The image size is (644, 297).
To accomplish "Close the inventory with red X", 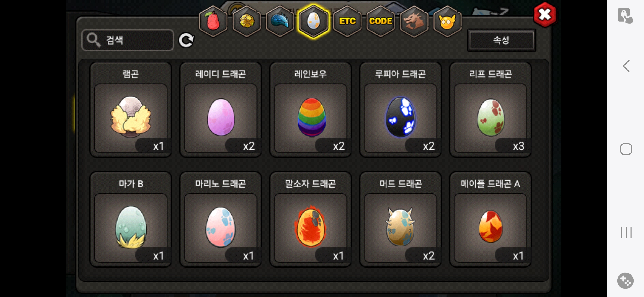I will pyautogui.click(x=545, y=15).
